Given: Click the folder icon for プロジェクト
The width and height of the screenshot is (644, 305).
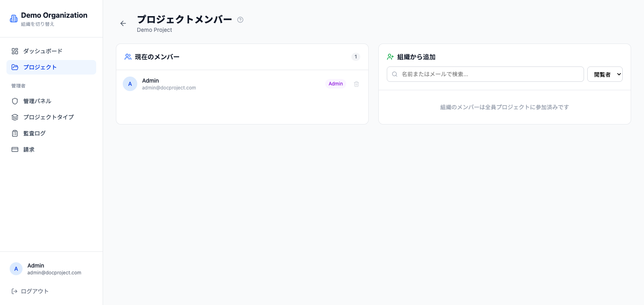Looking at the screenshot, I should point(15,67).
